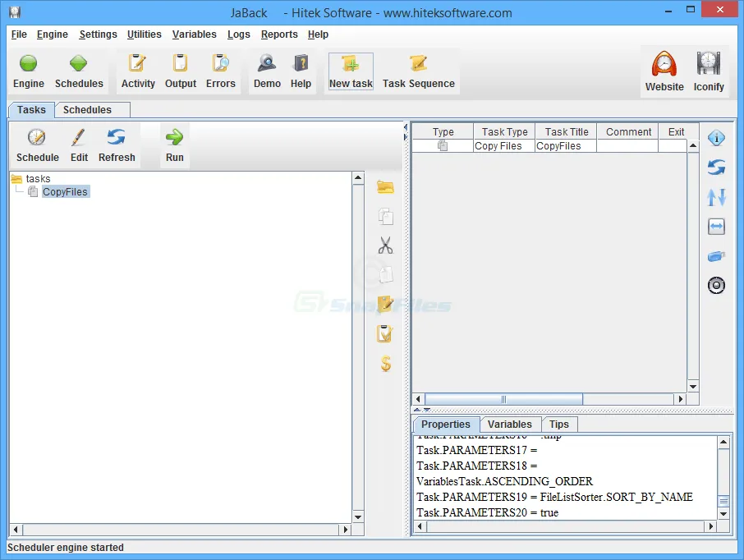The width and height of the screenshot is (744, 560).
Task: Click the clipboard checkmark icon
Action: 384,333
